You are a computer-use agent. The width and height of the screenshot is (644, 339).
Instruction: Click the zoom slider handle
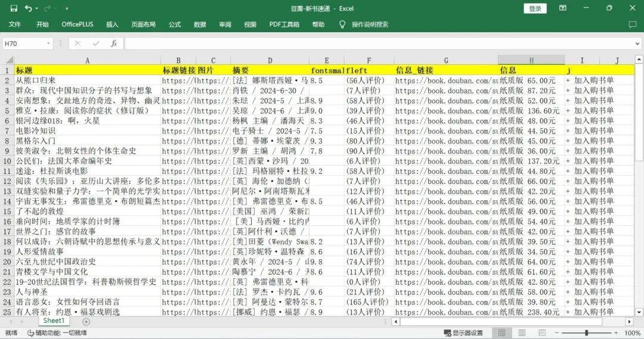(x=587, y=333)
